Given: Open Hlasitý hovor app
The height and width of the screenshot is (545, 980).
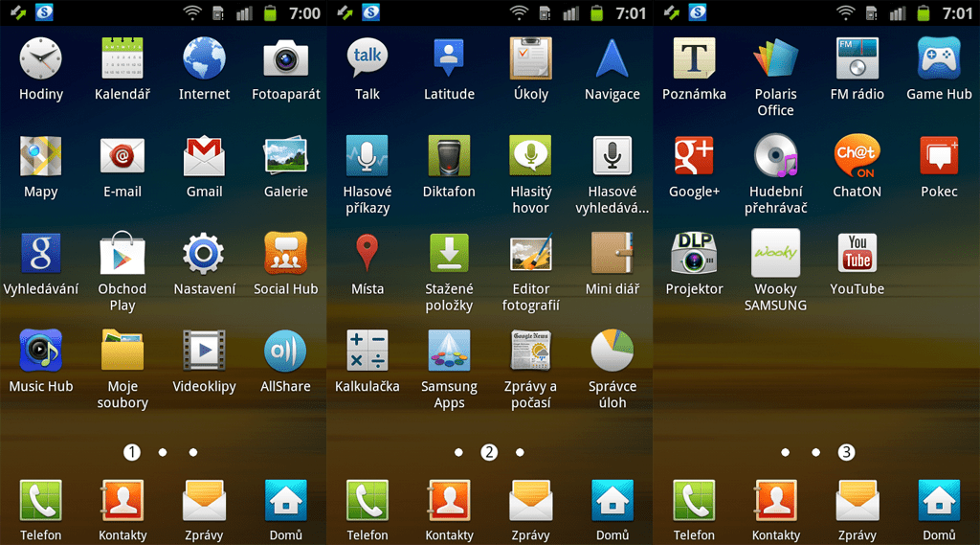Looking at the screenshot, I should 530,156.
